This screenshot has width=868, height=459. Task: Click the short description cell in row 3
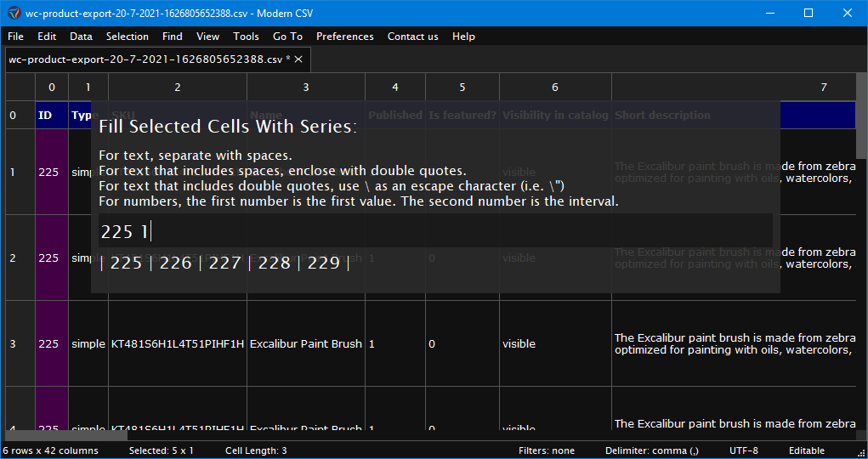[x=734, y=344]
